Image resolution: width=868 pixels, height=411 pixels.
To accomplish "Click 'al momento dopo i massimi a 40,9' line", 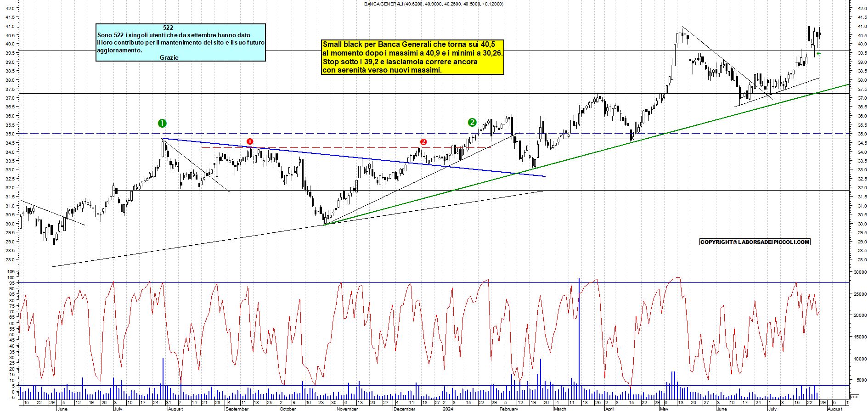I will click(412, 53).
